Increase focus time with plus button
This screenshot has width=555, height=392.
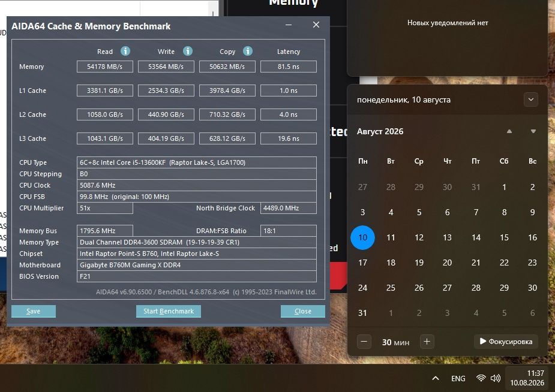coord(427,342)
